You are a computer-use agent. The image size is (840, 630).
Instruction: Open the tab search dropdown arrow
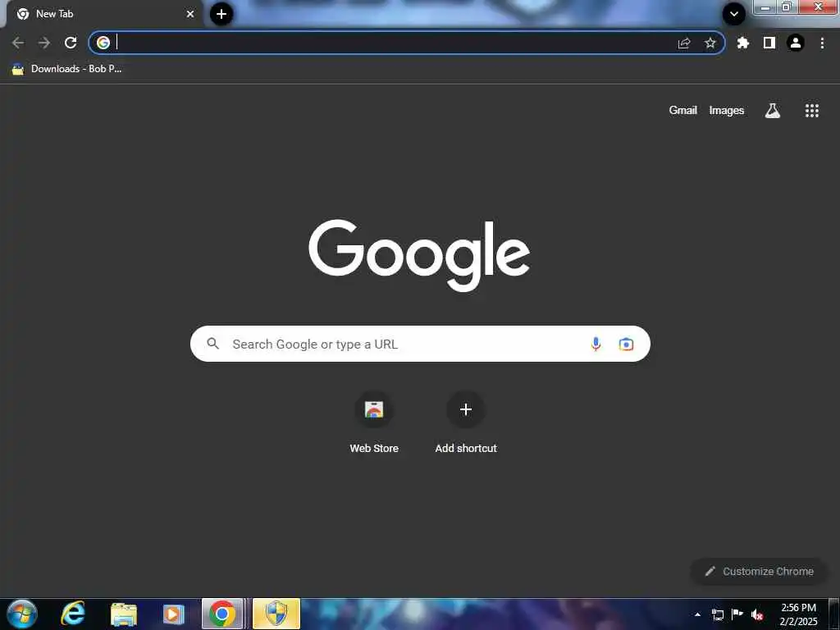(x=734, y=14)
